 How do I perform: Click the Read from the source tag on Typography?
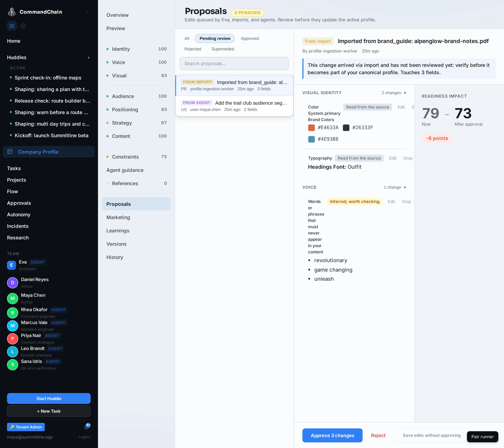(x=359, y=158)
